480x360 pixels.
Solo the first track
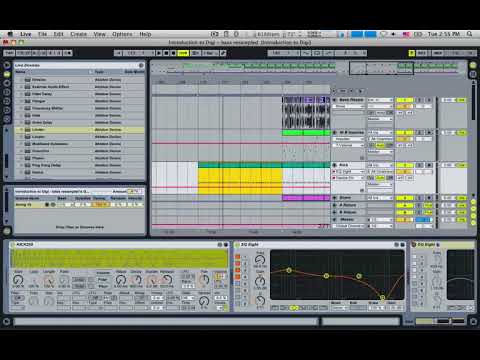420,100
